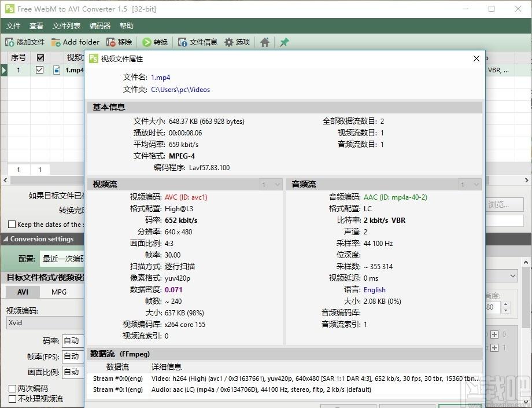Viewport: 532px width, 408px height.
Task: Start conversion with the green 转换 icon
Action: click(x=147, y=42)
